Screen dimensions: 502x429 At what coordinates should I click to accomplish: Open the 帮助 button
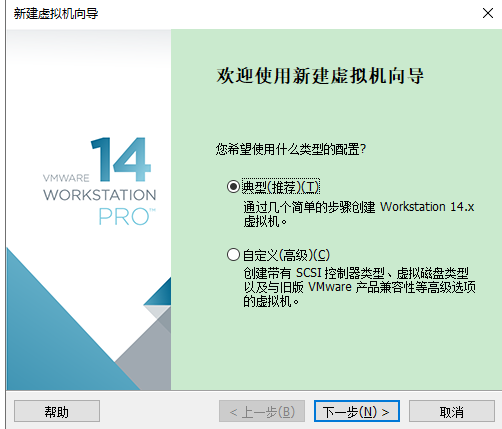click(57, 412)
